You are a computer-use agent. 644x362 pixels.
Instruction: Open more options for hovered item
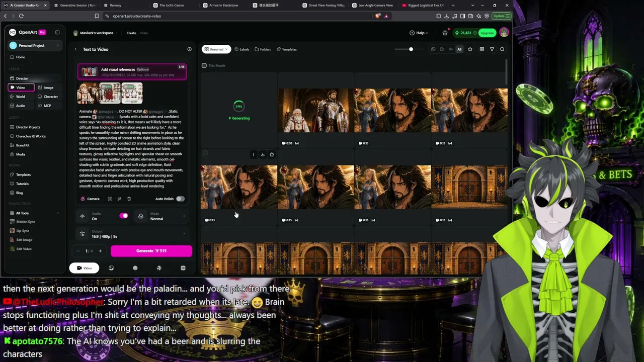coord(253,154)
